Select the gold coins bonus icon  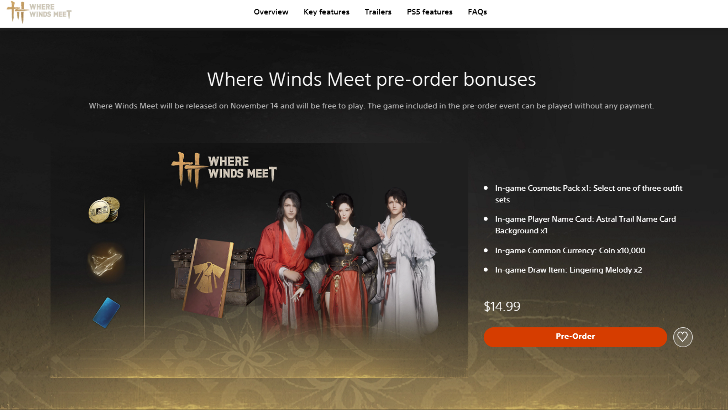tap(104, 209)
